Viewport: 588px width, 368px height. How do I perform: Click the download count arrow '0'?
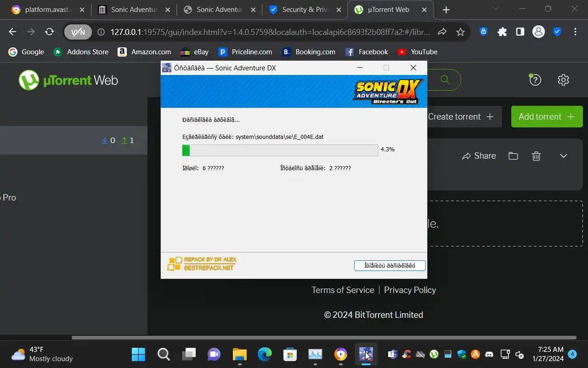[108, 141]
